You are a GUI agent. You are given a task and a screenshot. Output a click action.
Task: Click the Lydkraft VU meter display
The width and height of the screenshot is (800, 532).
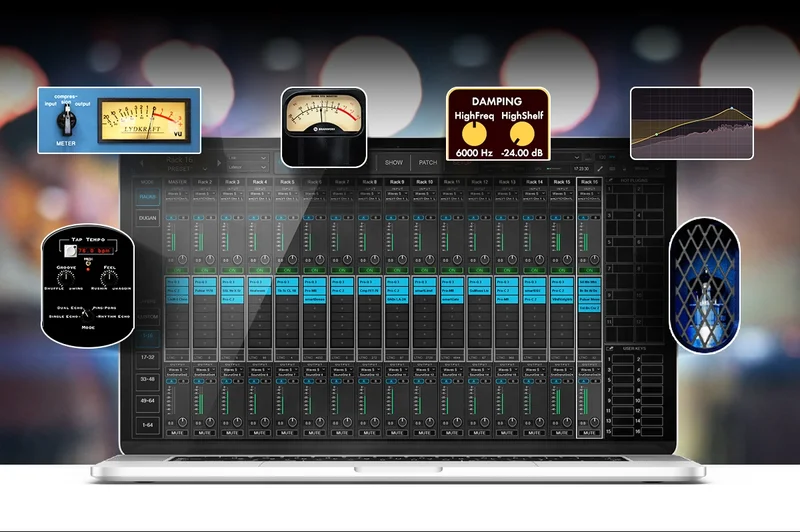coord(144,120)
